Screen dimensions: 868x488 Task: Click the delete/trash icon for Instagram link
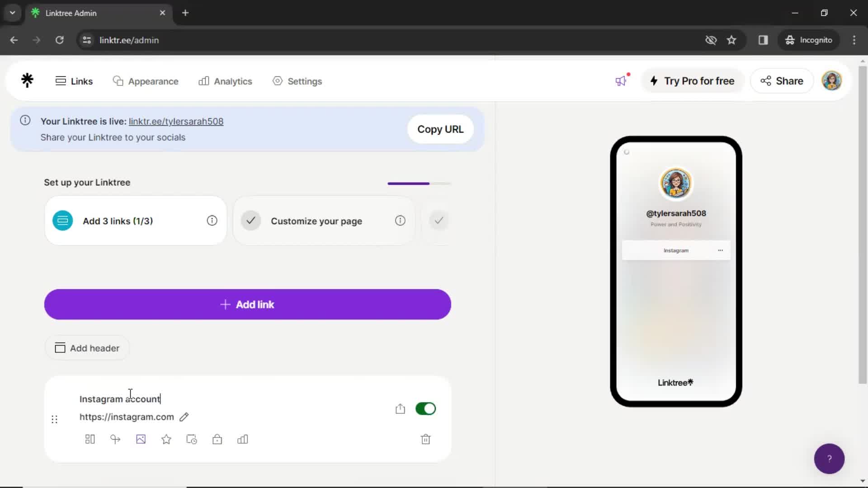(426, 439)
